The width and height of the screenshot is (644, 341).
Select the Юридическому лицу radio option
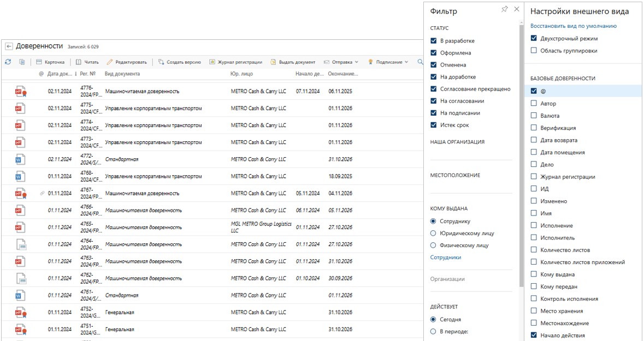pyautogui.click(x=434, y=234)
